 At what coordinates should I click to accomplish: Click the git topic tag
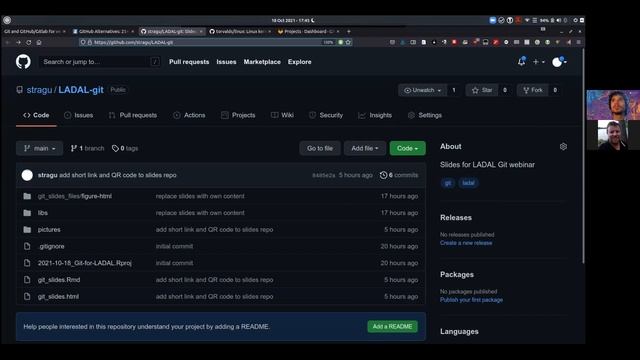[448, 183]
